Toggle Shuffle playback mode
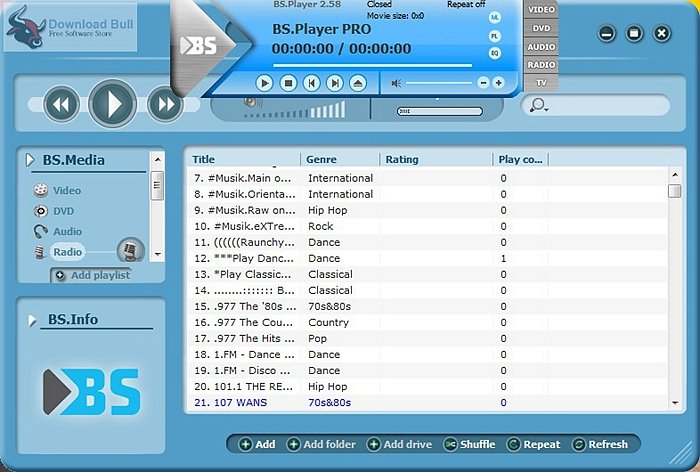Screen dimensions: 700x472 pyautogui.click(x=470, y=444)
